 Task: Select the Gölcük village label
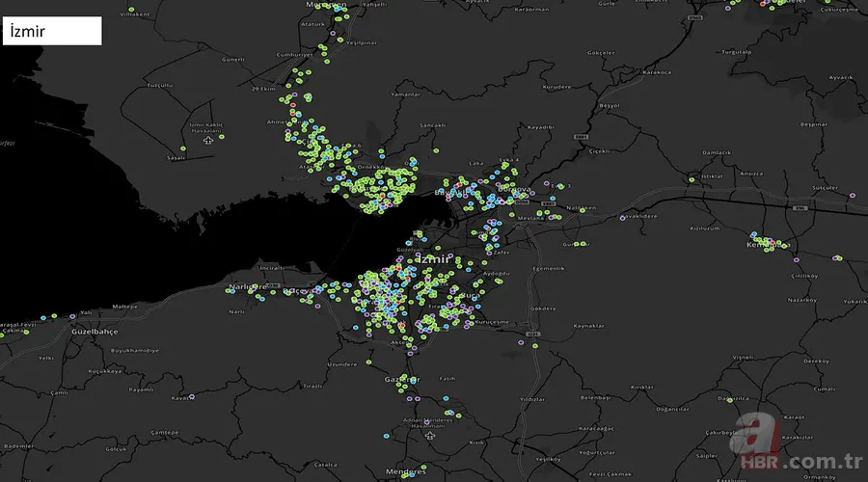pyautogui.click(x=117, y=449)
